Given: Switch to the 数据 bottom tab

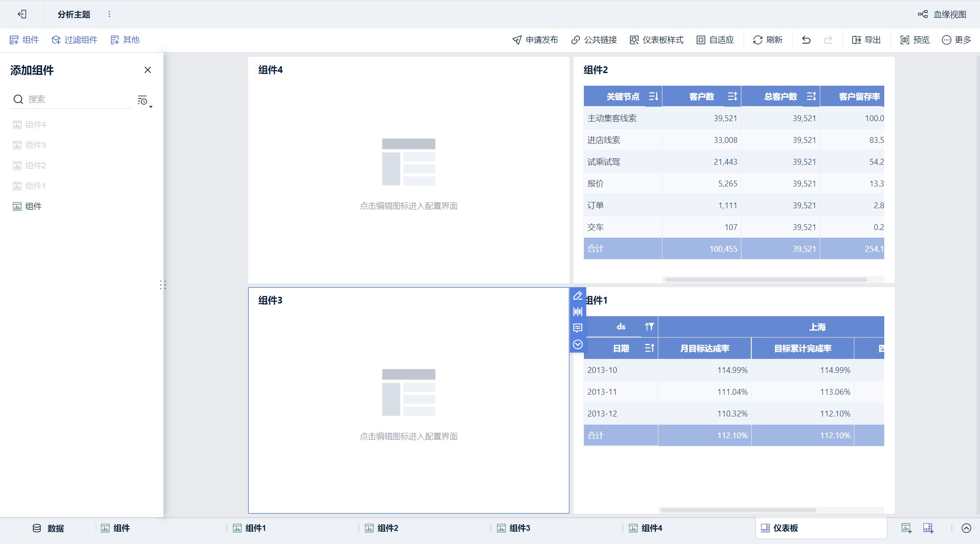Looking at the screenshot, I should [x=48, y=528].
